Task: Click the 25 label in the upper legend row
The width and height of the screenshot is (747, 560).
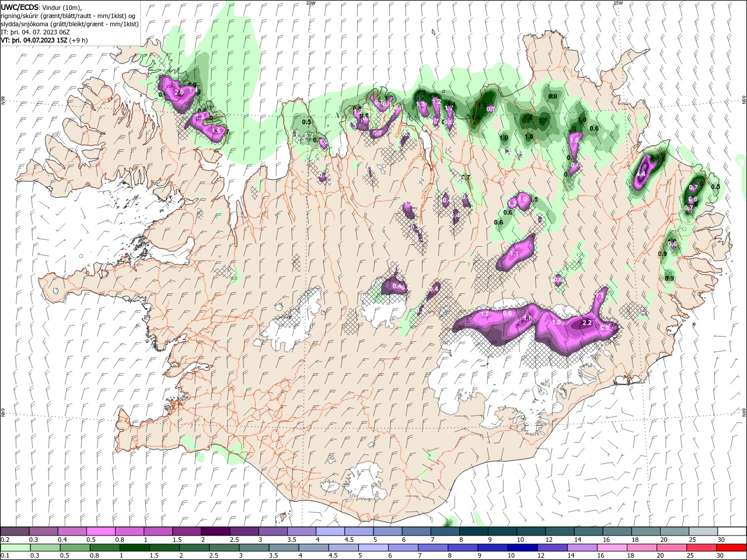Action: [692, 540]
